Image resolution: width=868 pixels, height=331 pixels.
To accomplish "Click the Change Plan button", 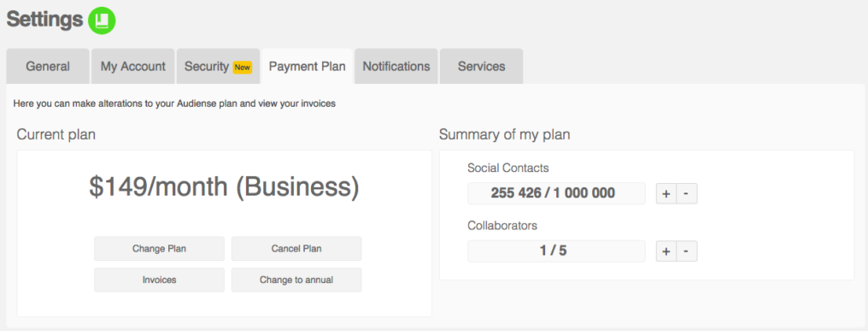I will pos(160,248).
